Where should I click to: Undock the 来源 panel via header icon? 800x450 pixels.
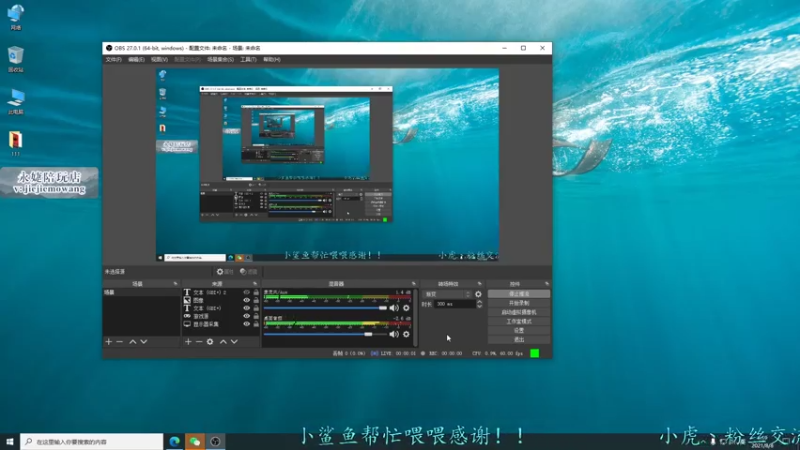coord(255,284)
